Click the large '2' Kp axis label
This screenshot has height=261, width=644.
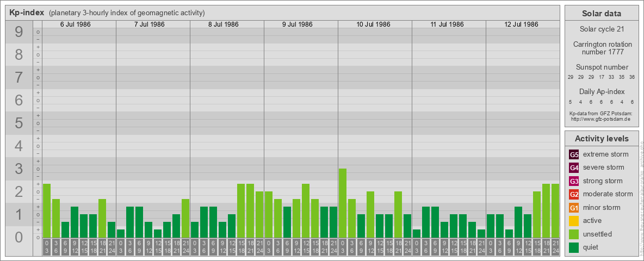pyautogui.click(x=19, y=191)
